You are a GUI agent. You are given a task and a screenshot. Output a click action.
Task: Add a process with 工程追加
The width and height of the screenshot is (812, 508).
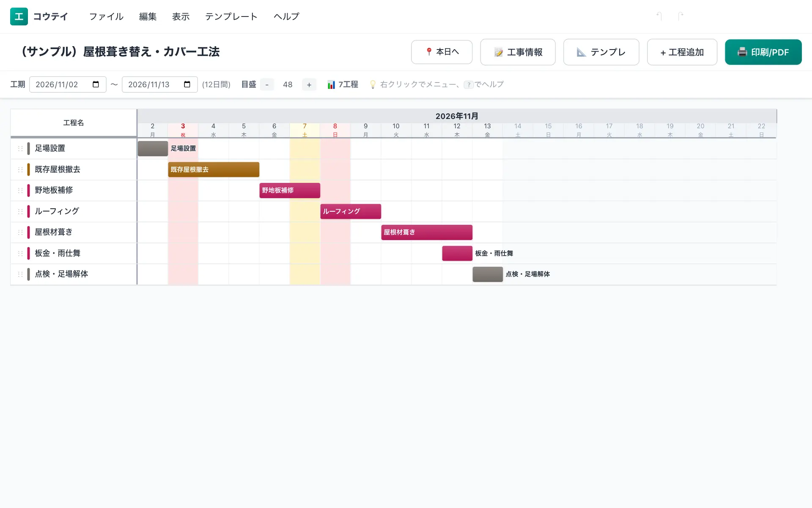(x=682, y=52)
